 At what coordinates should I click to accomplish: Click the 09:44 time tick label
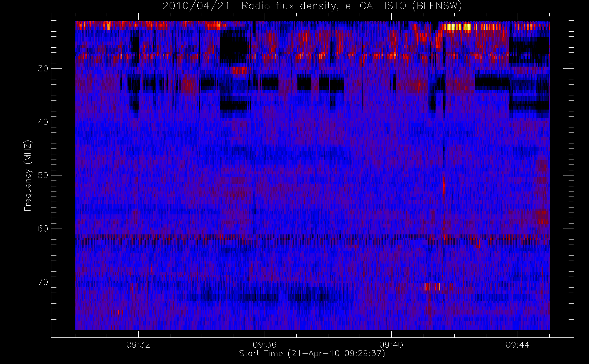[518, 345]
